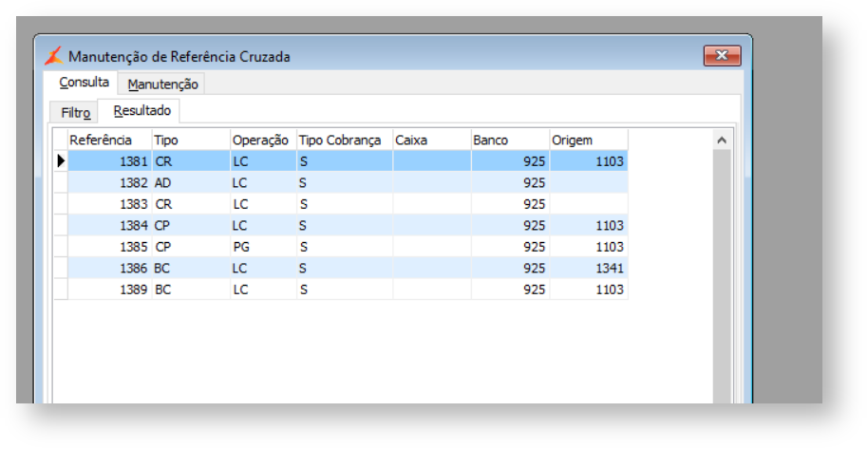Click the PG operation cell in row 1385

coord(263,247)
